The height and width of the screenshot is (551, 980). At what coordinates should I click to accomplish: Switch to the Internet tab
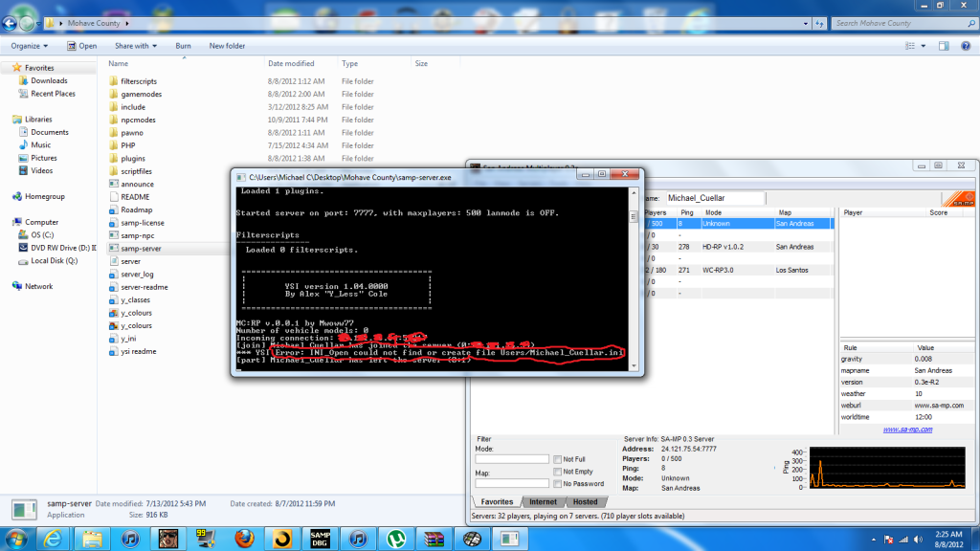coord(543,501)
